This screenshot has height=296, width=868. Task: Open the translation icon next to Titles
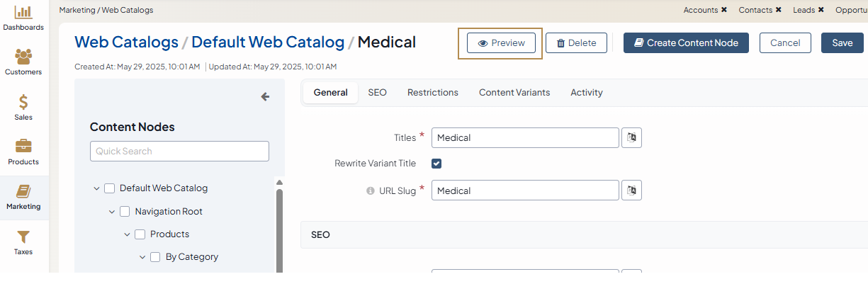tap(631, 137)
